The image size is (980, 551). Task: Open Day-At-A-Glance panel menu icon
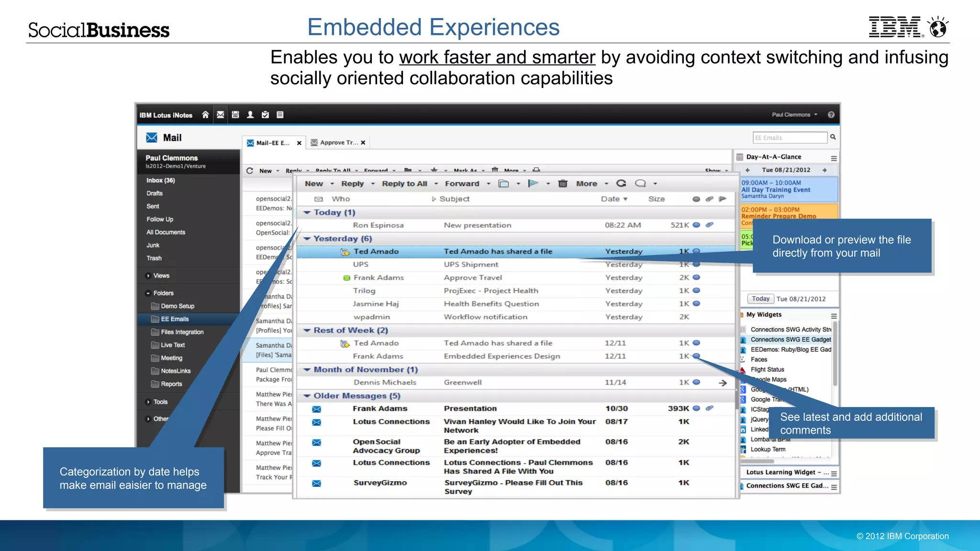834,158
